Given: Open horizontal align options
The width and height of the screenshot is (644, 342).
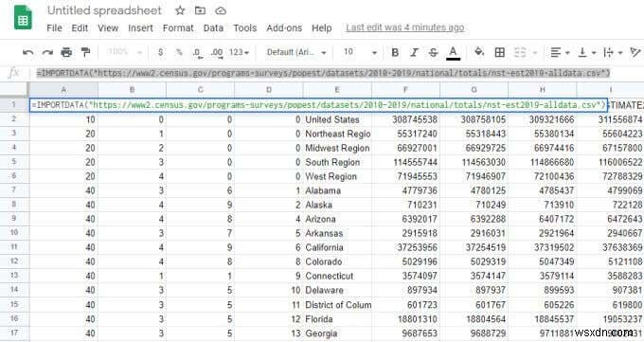Looking at the screenshot, I should 560,53.
